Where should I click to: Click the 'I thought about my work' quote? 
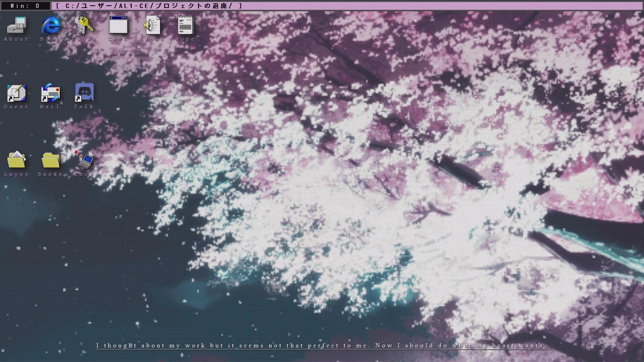click(x=322, y=346)
